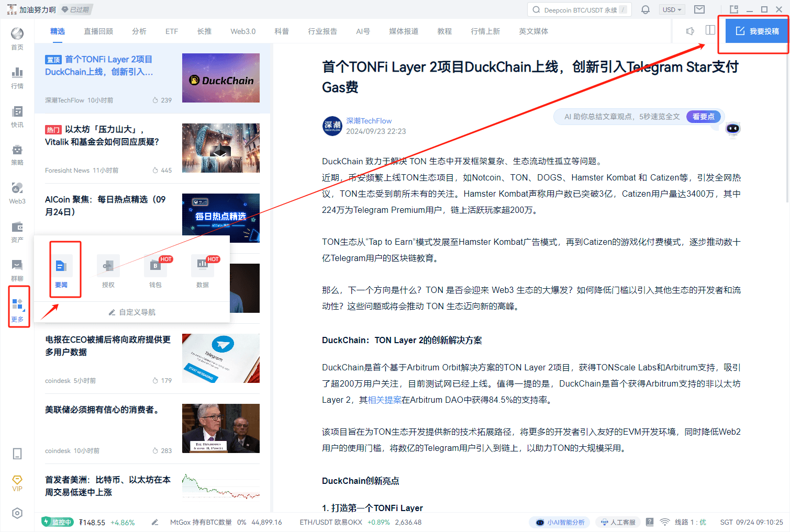This screenshot has height=532, width=790.
Task: Open the 以太坊「压力山大」 article
Action: pyautogui.click(x=152, y=148)
